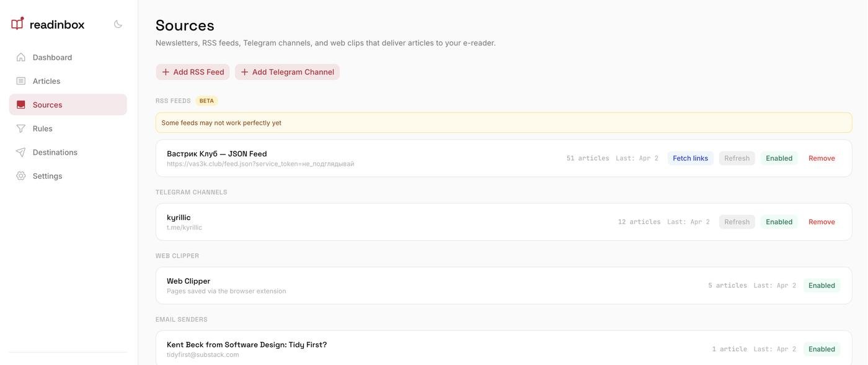The width and height of the screenshot is (868, 365).
Task: Toggle Enabled for the kyrillic Telegram channel
Action: [x=779, y=222]
